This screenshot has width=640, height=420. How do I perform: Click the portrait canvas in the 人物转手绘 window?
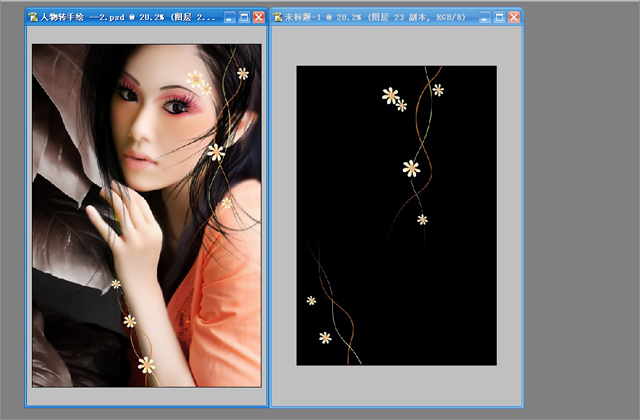point(147,216)
